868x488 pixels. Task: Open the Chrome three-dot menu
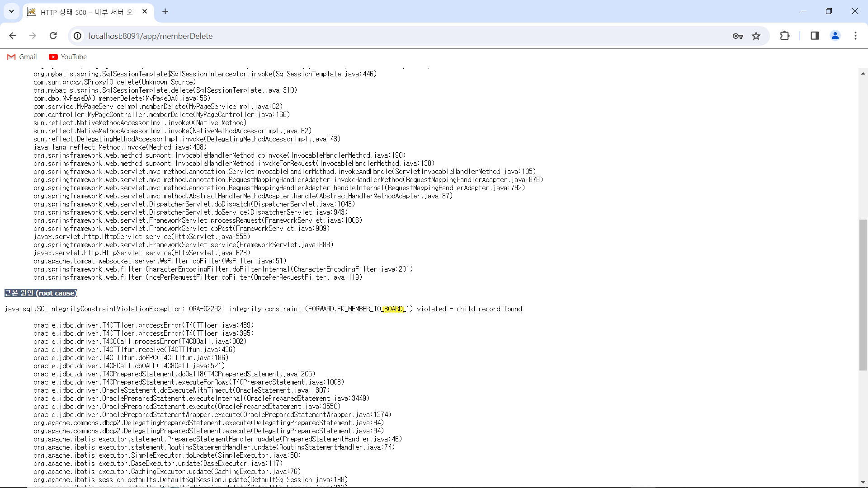coord(855,36)
